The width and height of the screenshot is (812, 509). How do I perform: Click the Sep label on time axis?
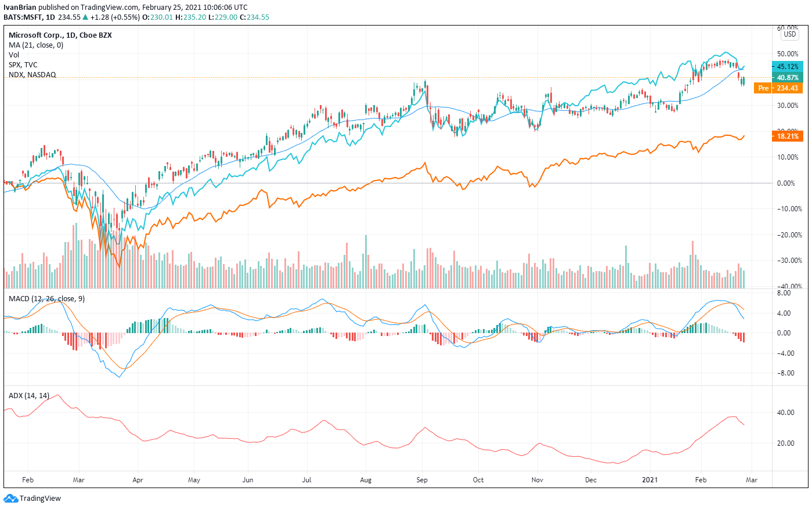[422, 480]
